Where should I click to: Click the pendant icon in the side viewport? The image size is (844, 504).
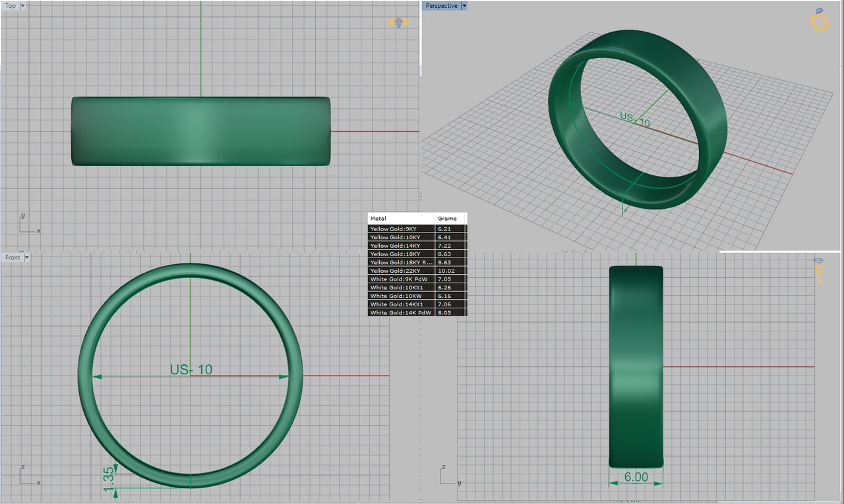[x=819, y=271]
